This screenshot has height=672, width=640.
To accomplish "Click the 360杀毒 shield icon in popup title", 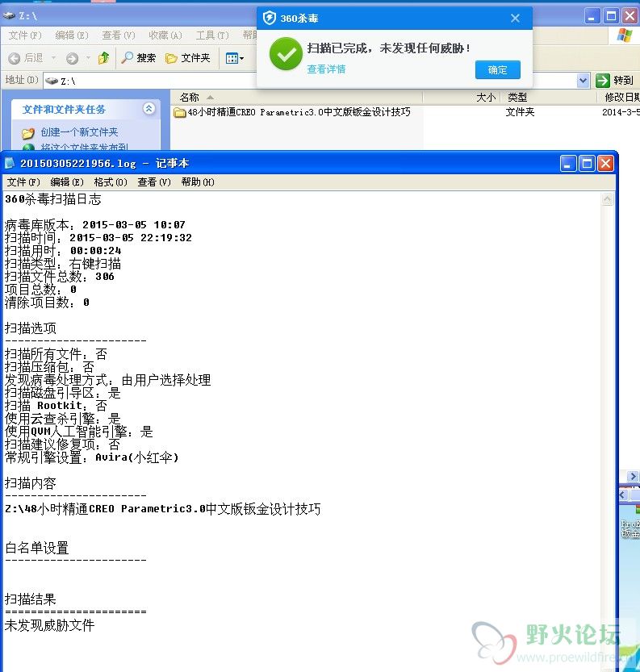I will (x=270, y=18).
